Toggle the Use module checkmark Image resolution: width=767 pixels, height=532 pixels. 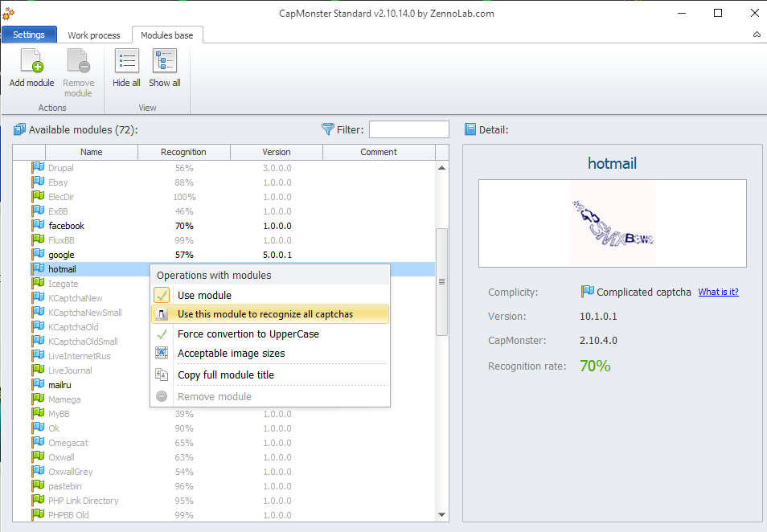tap(162, 295)
